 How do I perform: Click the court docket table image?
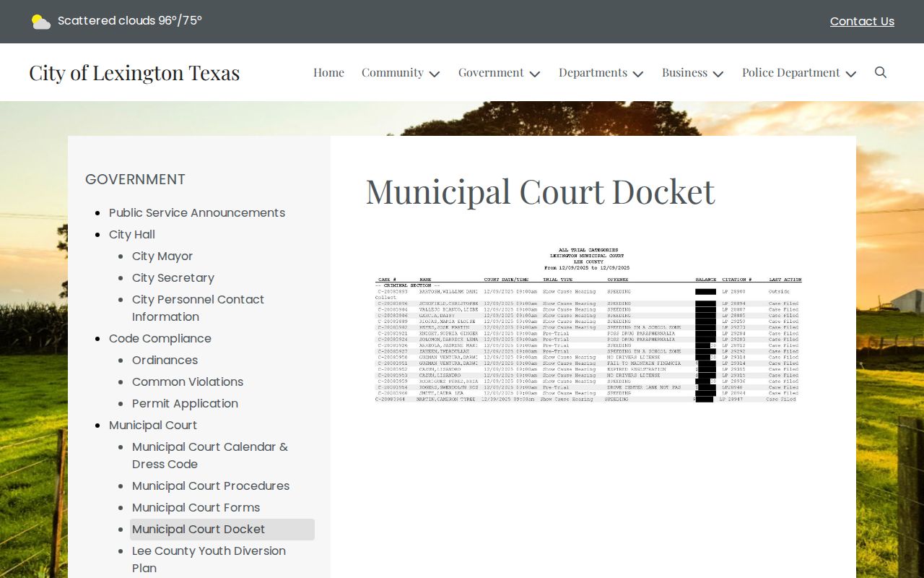[588, 325]
